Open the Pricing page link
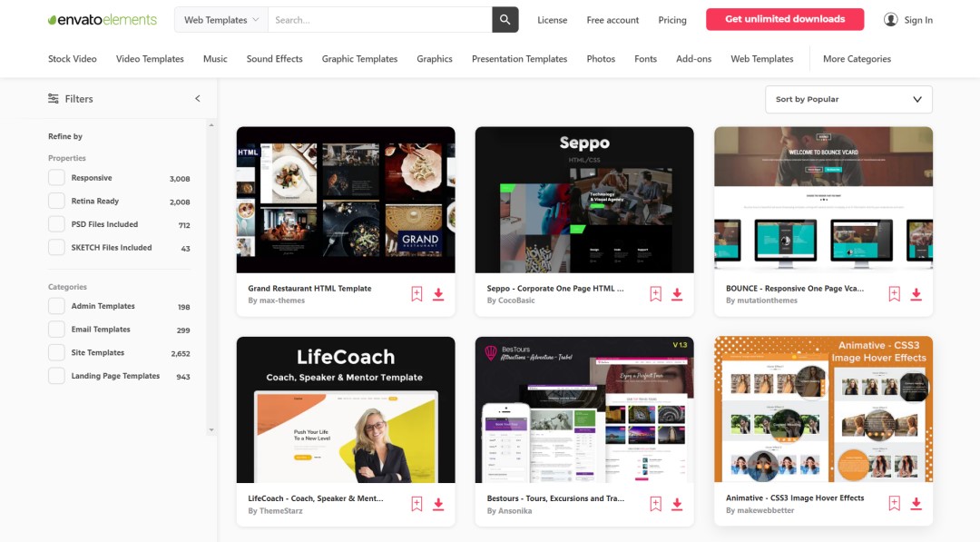Image resolution: width=980 pixels, height=542 pixels. pyautogui.click(x=672, y=19)
